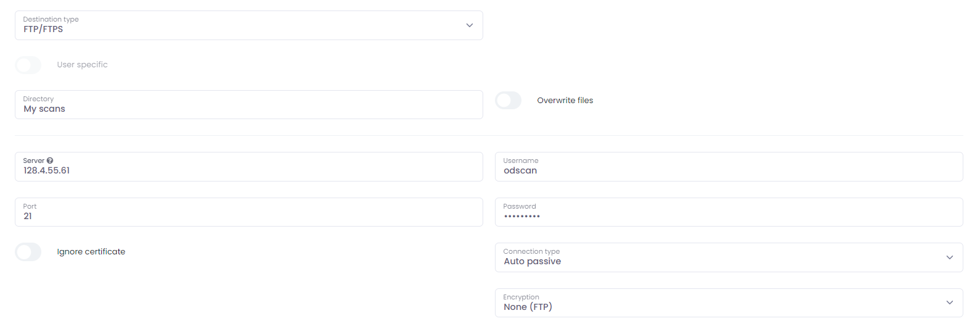The width and height of the screenshot is (980, 334).
Task: Click the Encryption chevron arrow
Action: coord(950,303)
